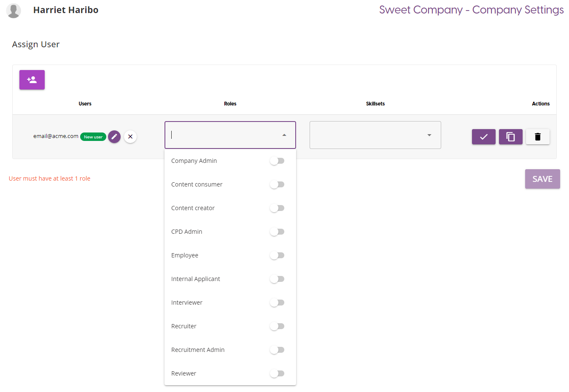Delete the user row with trash icon
Image resolution: width=569 pixels, height=392 pixels.
537,137
